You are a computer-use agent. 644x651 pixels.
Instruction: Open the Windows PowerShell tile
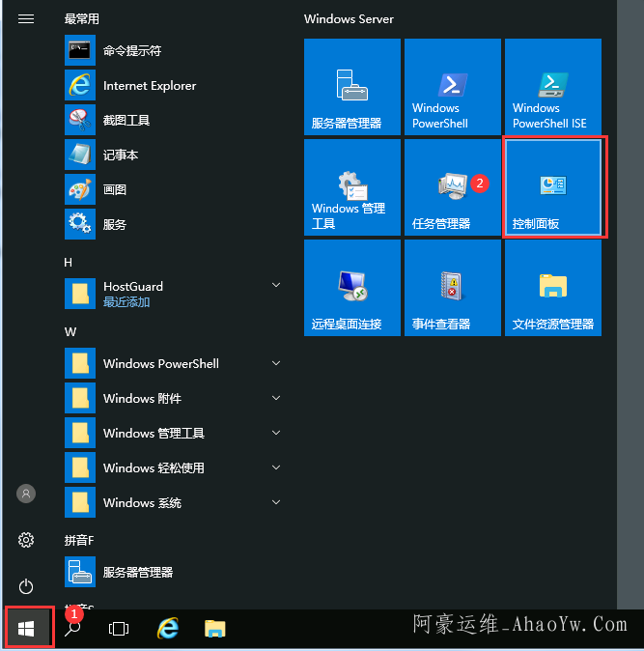click(x=453, y=87)
